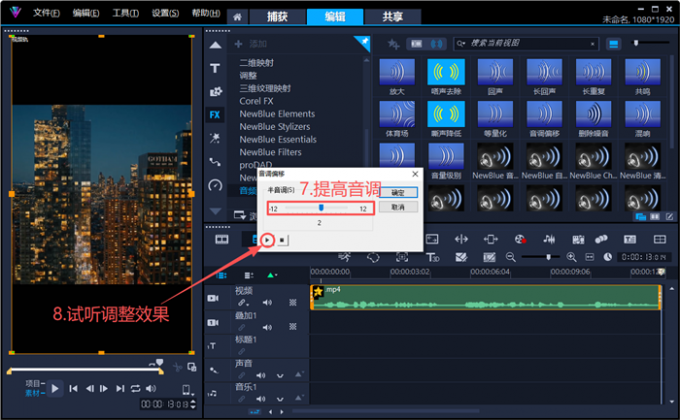680x420 pixels.
Task: Click the preview volume speaker icon
Action: (151, 389)
